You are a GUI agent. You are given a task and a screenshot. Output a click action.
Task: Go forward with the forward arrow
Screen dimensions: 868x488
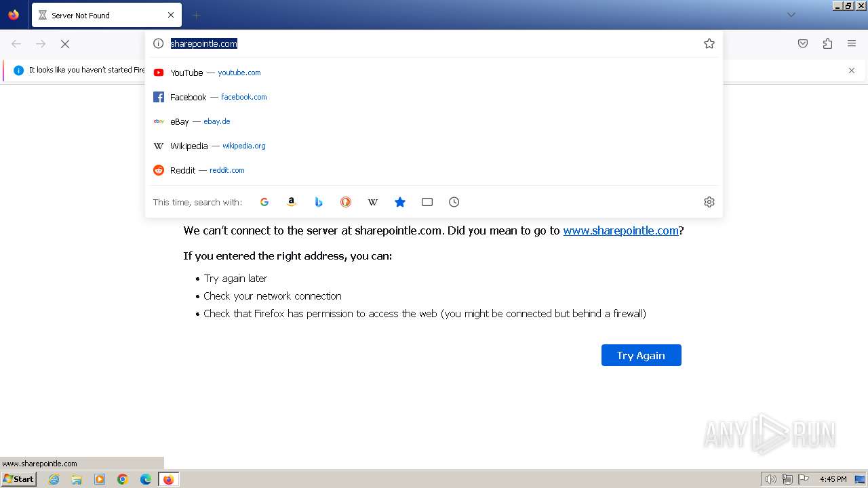coord(41,43)
